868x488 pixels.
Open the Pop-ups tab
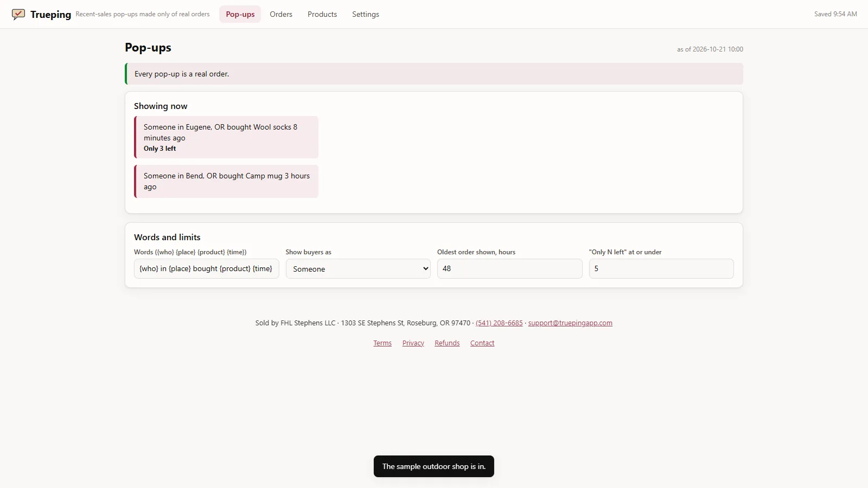click(240, 14)
